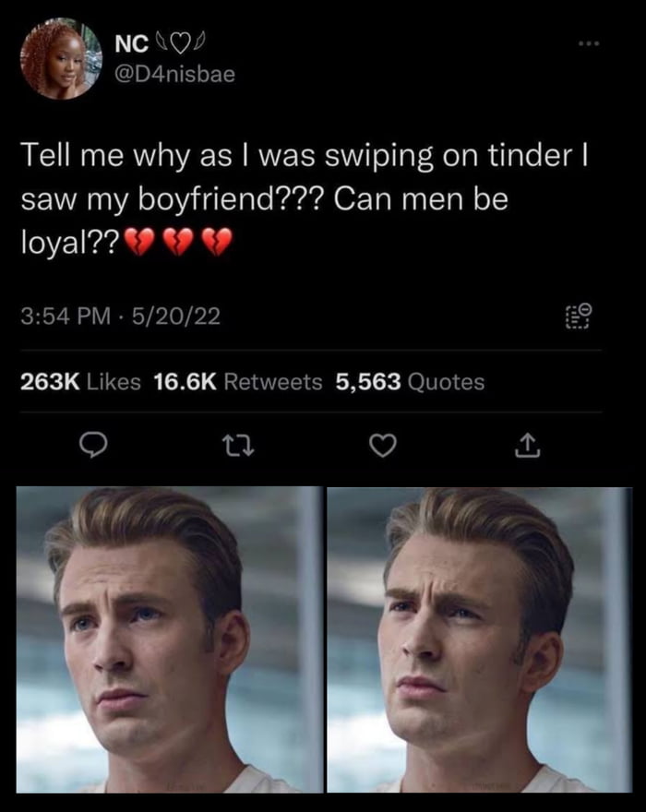View the 16.6K Retweets list
The image size is (646, 812).
(238, 382)
